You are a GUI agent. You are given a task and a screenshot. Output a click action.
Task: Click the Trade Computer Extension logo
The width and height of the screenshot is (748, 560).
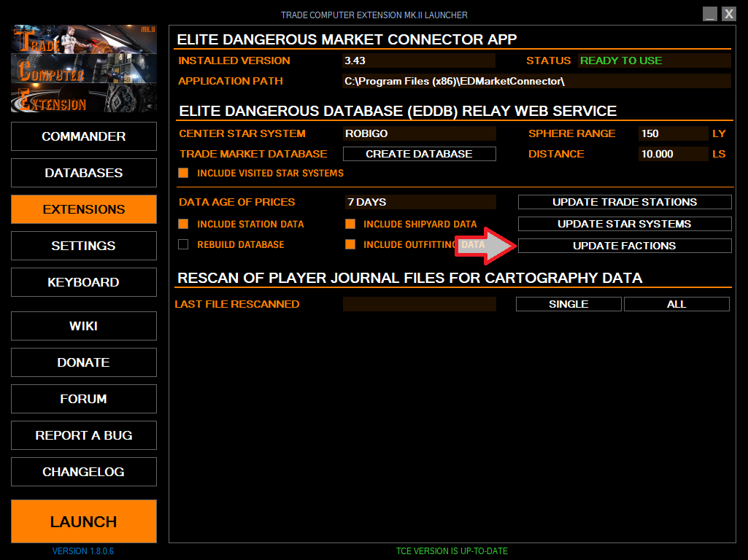pyautogui.click(x=84, y=69)
